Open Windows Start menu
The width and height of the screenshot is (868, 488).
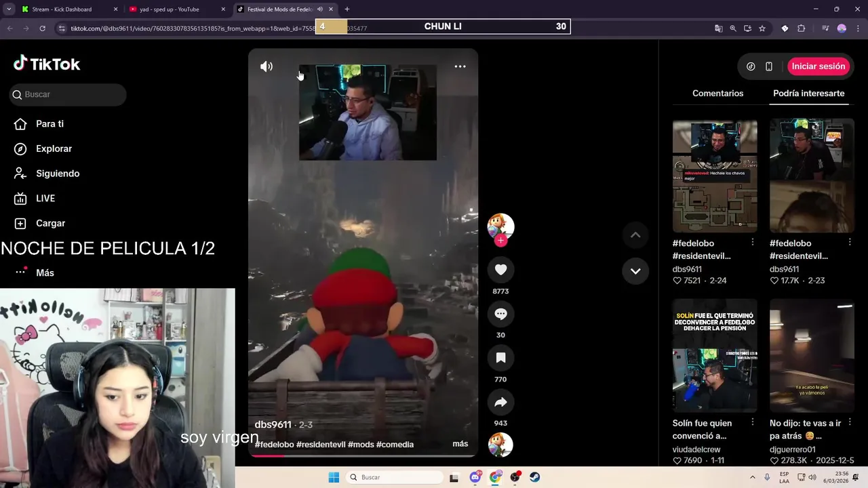(334, 477)
